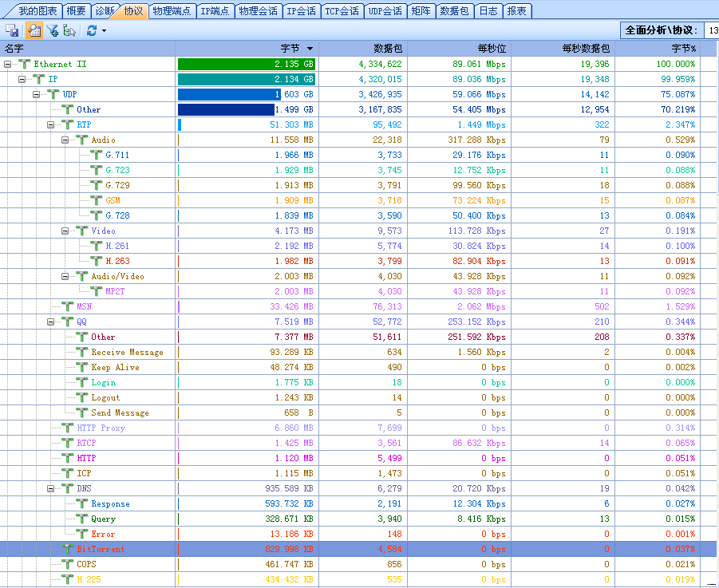This screenshot has width=719, height=588.
Task: Click the locate-in-node toolbar icon beside the funnel
Action: point(69,30)
